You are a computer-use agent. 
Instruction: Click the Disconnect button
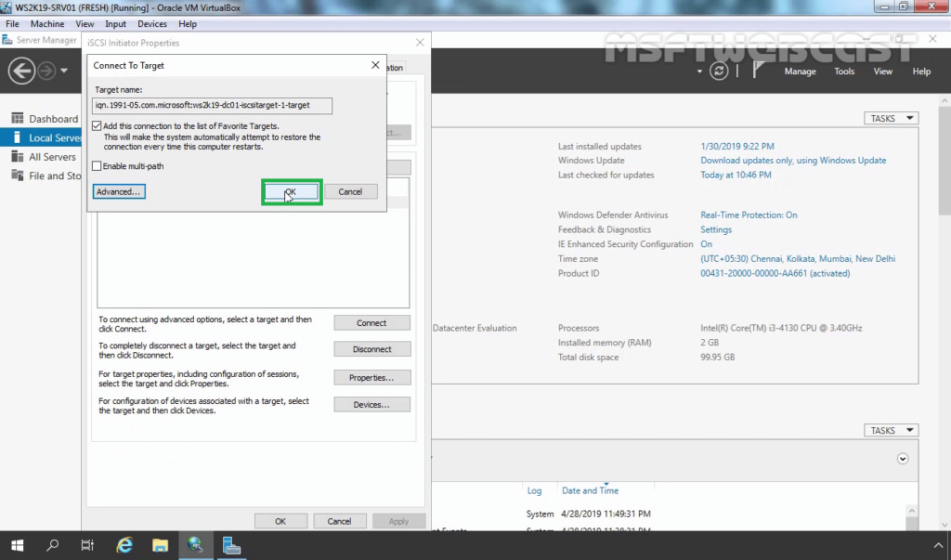point(371,349)
